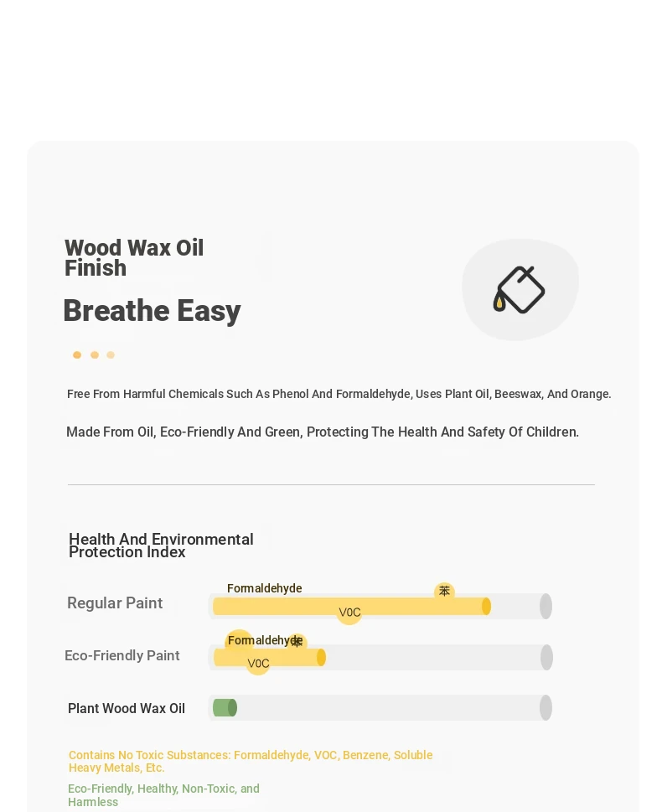Click the yellow Contains No Toxic Substances text

pyautogui.click(x=251, y=761)
